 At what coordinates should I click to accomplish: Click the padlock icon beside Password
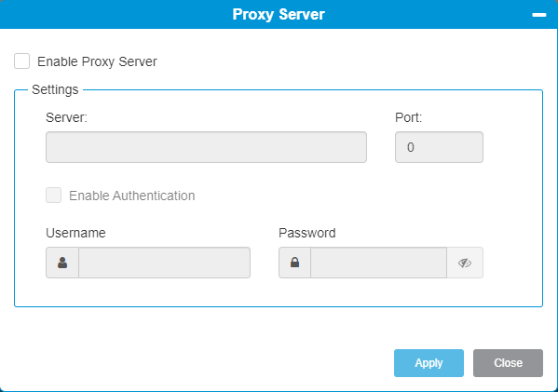pos(294,263)
